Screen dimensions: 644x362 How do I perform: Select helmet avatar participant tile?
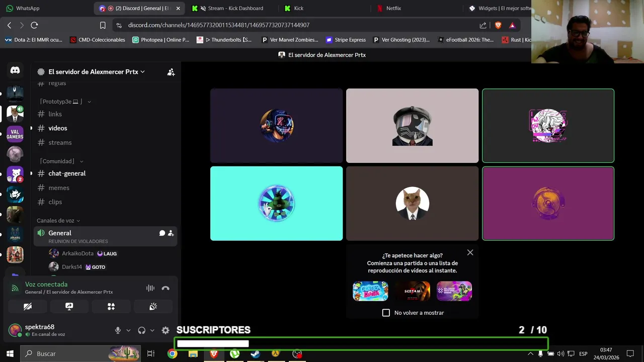413,126
